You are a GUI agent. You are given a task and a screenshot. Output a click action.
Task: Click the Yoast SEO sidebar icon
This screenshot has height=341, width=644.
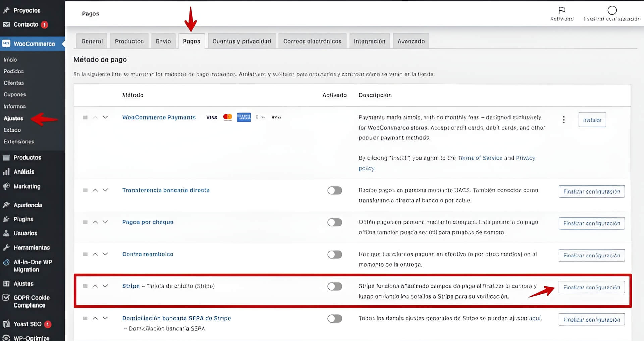[6, 324]
